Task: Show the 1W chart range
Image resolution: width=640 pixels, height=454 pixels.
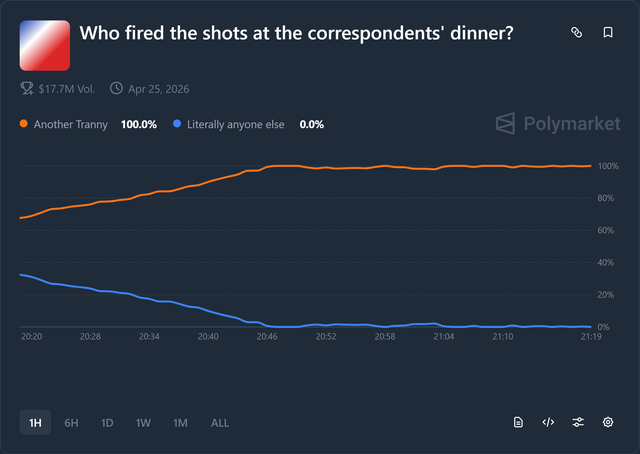Action: click(x=143, y=422)
